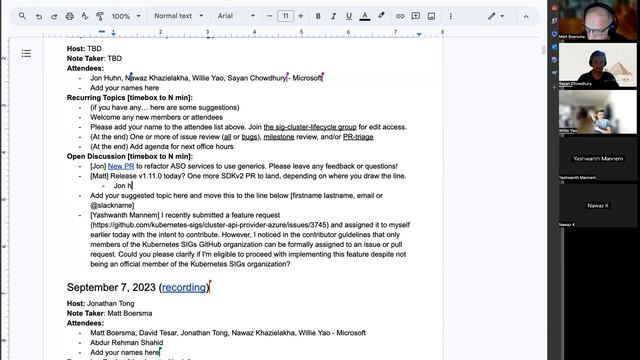Decrease font size with minus button
Viewport: 640px width, 360px height.
(269, 16)
